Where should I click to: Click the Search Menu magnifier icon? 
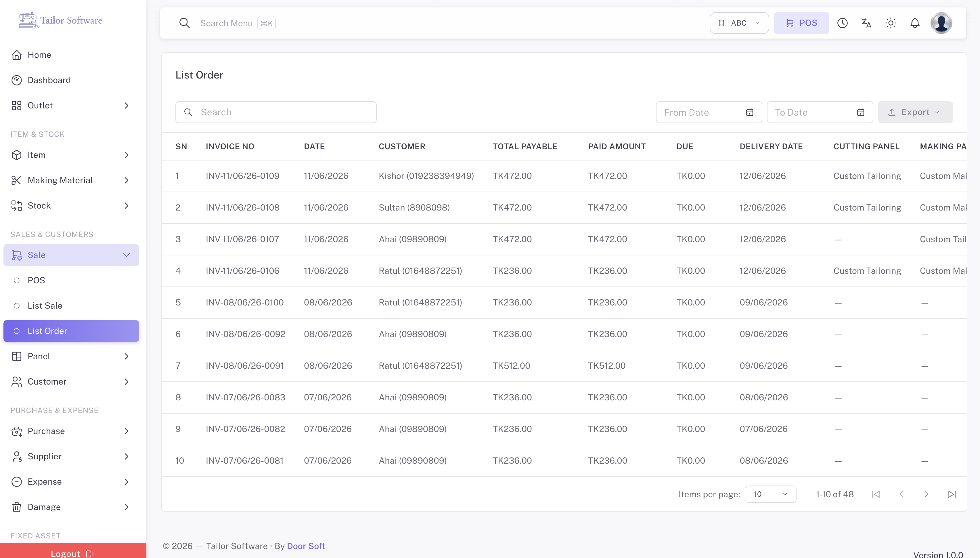click(x=185, y=23)
